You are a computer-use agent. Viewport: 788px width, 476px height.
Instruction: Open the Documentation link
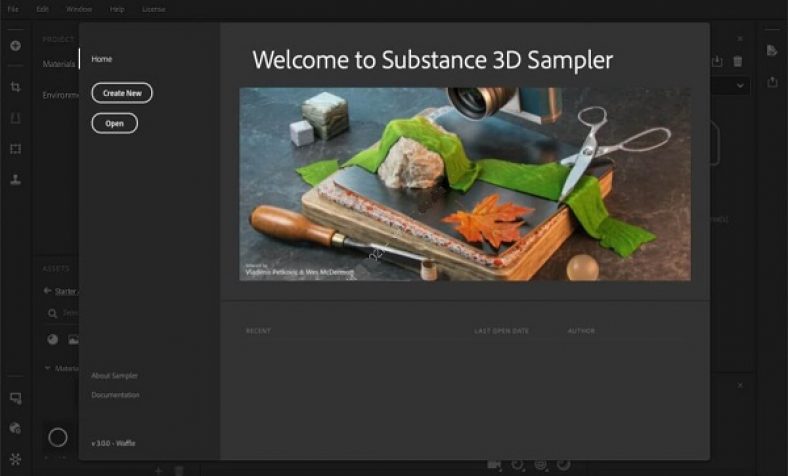click(x=116, y=395)
